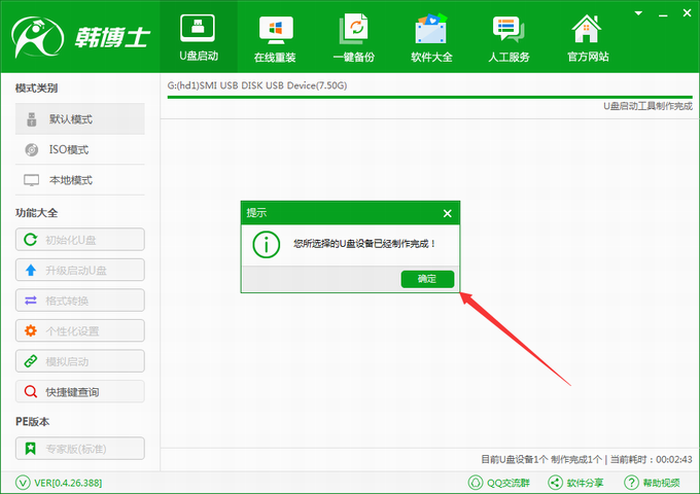
Task: Click 模拟启动 button
Action: pyautogui.click(x=80, y=361)
